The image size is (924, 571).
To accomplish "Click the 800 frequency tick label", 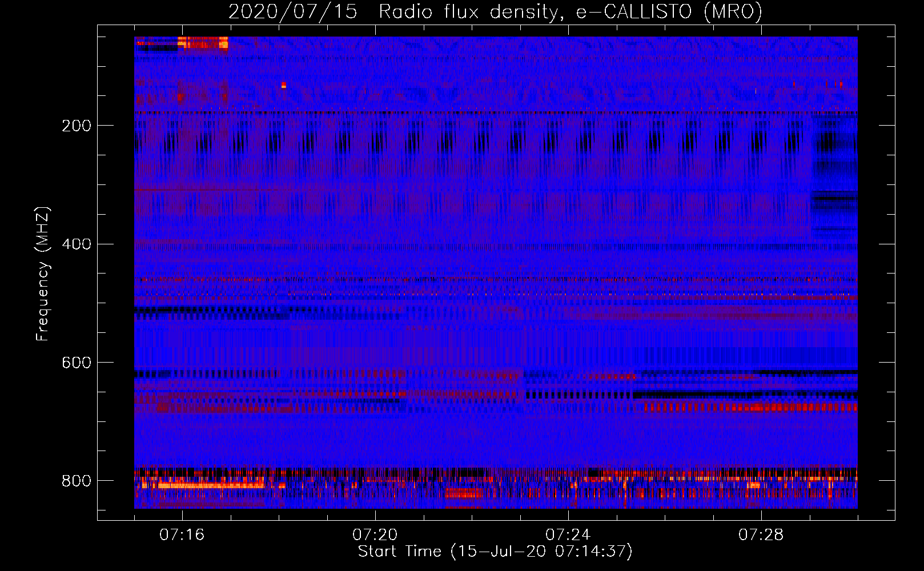I will pos(77,481).
